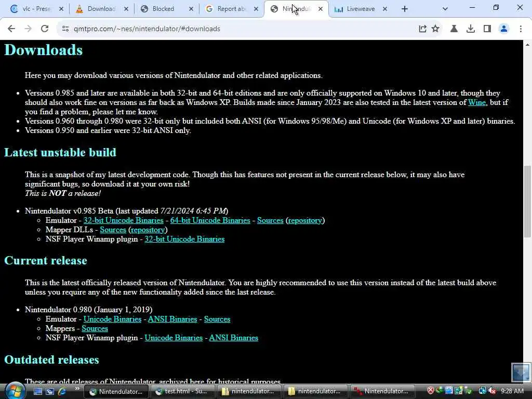
Task: Click network monitors icon beside volume in tray
Action: (482, 391)
